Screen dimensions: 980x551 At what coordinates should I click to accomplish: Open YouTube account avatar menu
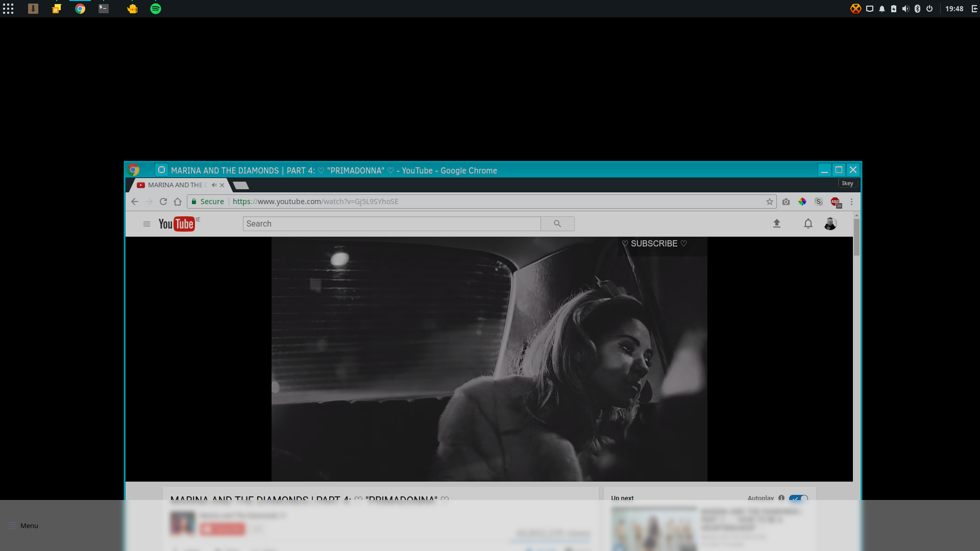pos(830,223)
